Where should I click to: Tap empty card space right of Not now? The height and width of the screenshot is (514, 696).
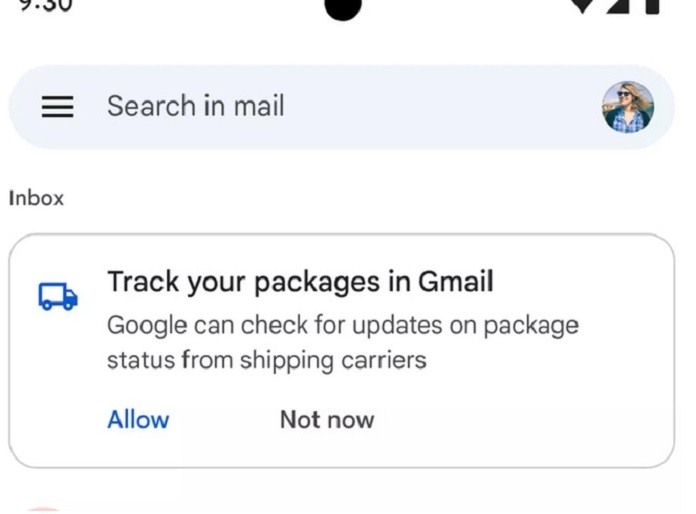520,419
